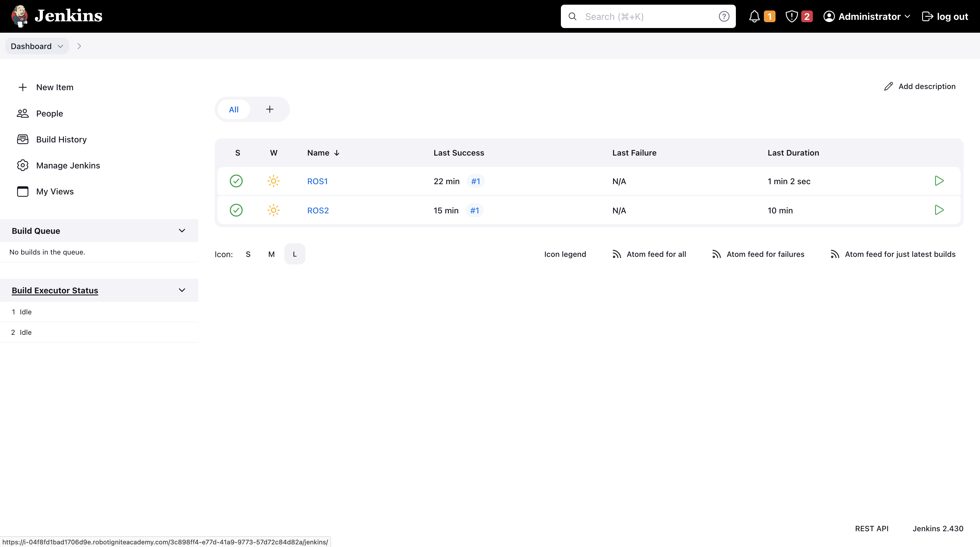This screenshot has width=980, height=547.
Task: Open Manage Jenkins gear item
Action: tap(68, 166)
